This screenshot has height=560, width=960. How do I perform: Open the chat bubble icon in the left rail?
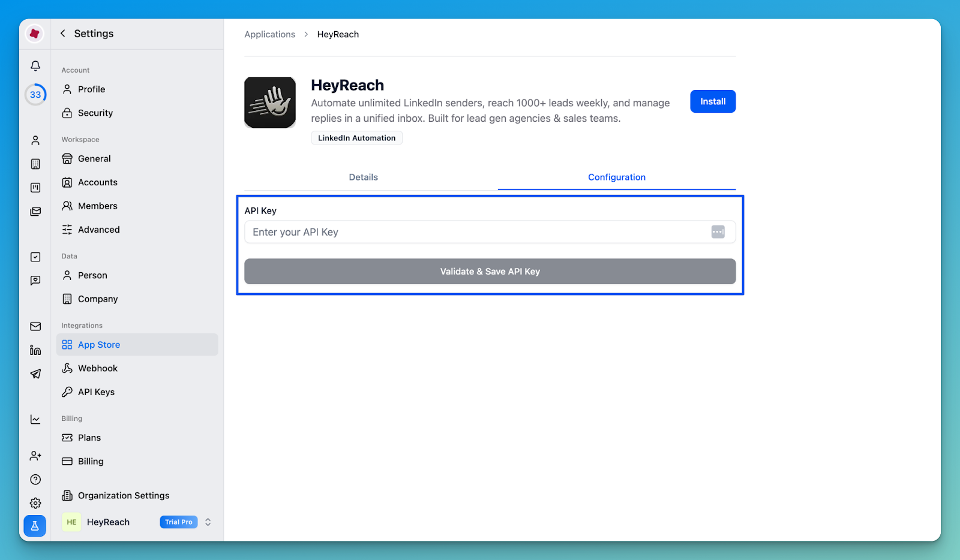pyautogui.click(x=35, y=281)
